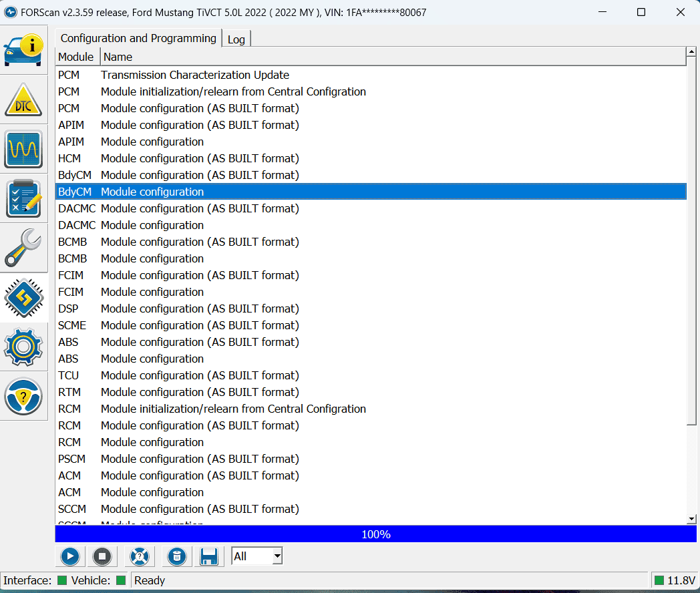
Task: Select RCM Module configuration row
Action: [x=371, y=442]
